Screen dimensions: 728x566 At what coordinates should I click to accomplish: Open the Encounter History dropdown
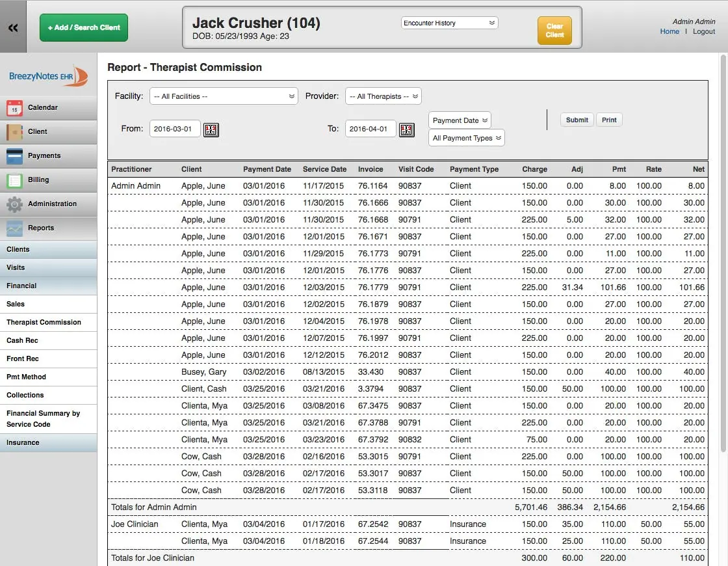click(x=449, y=22)
